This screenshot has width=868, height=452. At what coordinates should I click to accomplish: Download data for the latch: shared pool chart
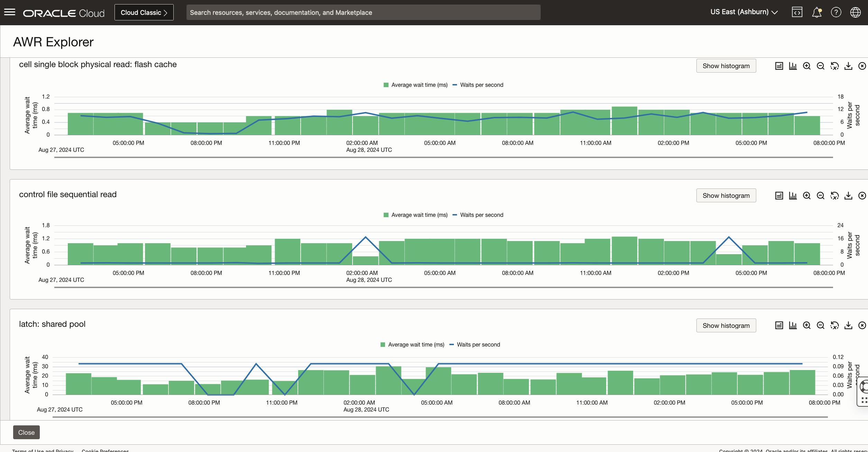pos(848,325)
